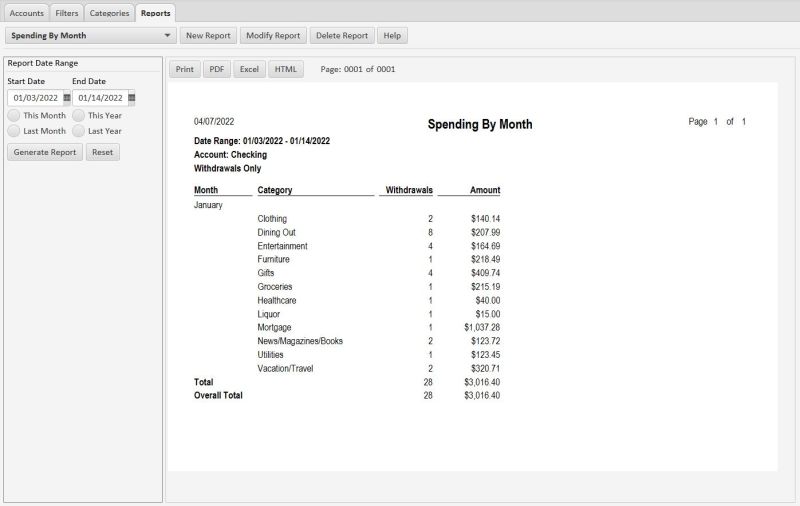Click the January month row
Screen dimensions: 800x506
coord(208,205)
